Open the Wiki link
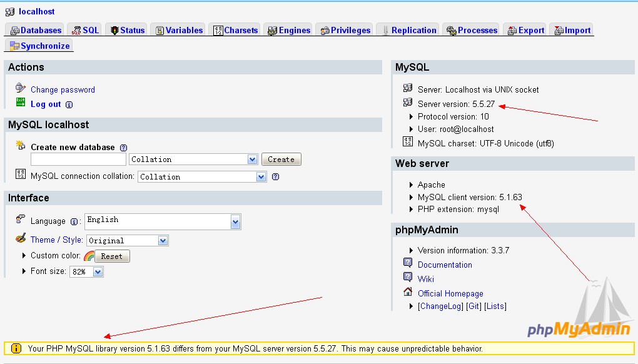Viewport: 638px width, 364px height. (x=425, y=279)
